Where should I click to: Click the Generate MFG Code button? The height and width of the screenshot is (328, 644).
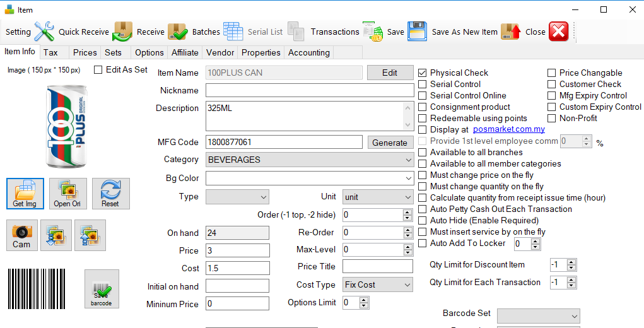[x=390, y=143]
